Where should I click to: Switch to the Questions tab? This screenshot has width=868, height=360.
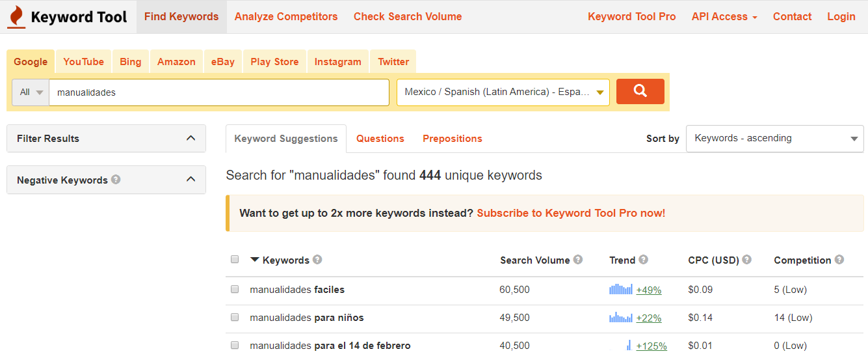coord(380,139)
